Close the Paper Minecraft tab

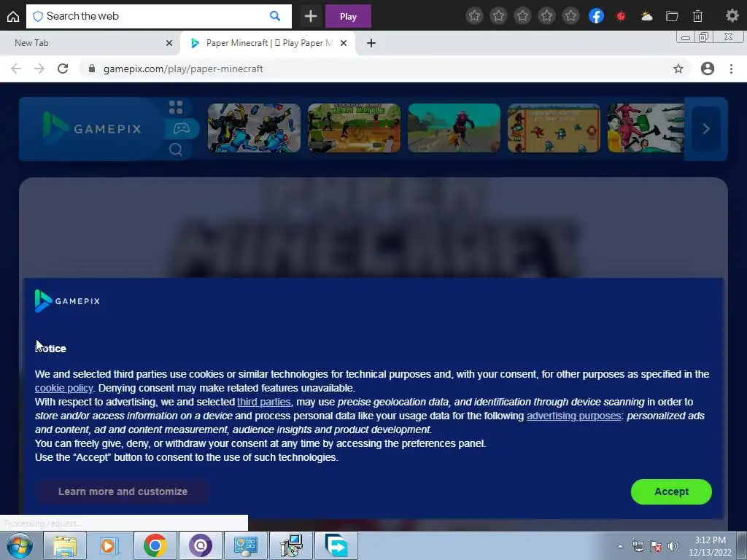[344, 43]
